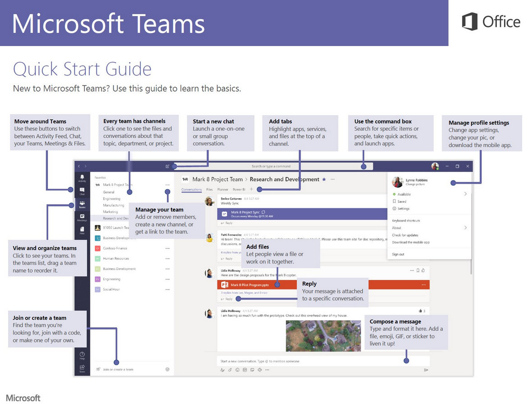Open the Planner tab
Viewport: 532px width, 404px height.
click(222, 190)
